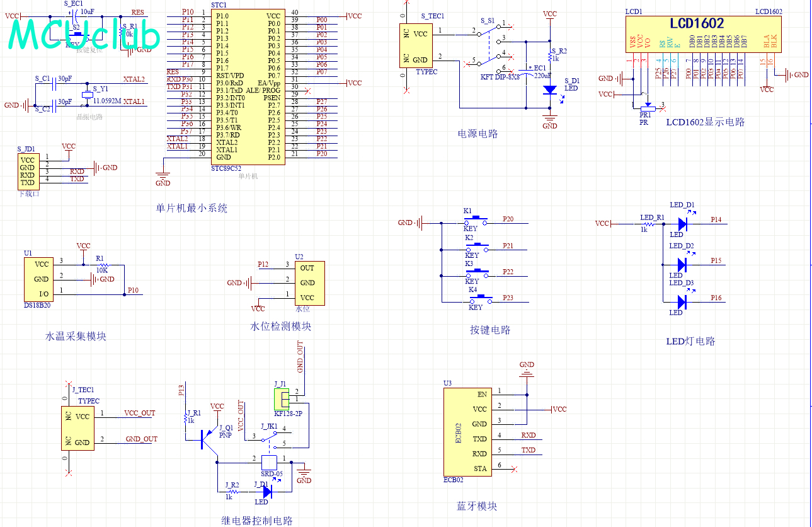
Task: Click the 'KF128-2P' terminal label
Action: 287,414
